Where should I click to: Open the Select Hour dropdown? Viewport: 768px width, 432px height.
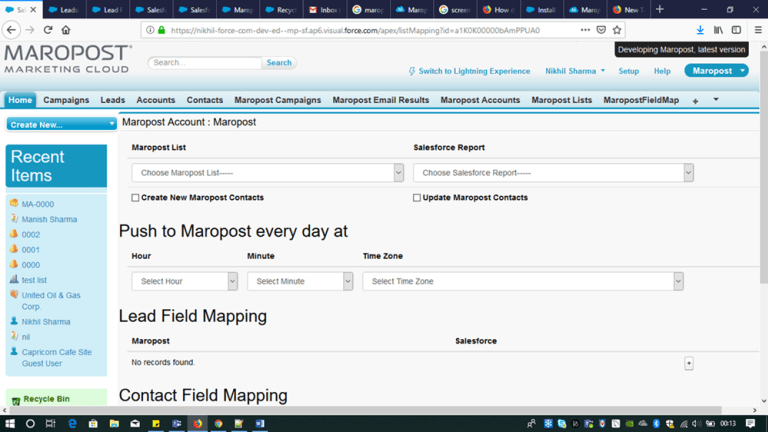tap(185, 281)
